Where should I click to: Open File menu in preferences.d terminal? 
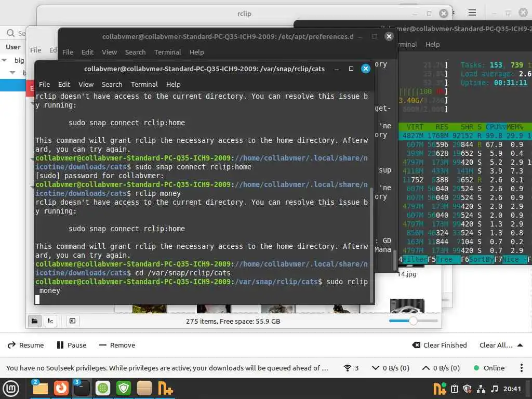(68, 52)
